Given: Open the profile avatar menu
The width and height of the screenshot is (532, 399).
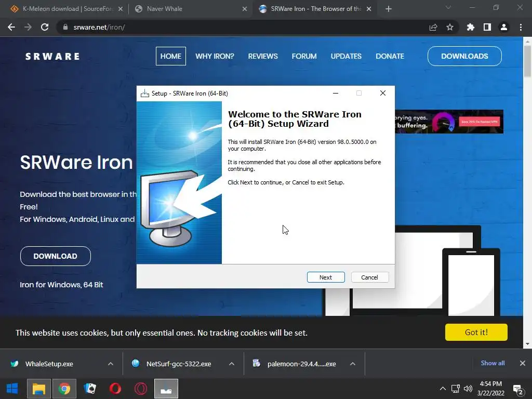Looking at the screenshot, I should [504, 27].
